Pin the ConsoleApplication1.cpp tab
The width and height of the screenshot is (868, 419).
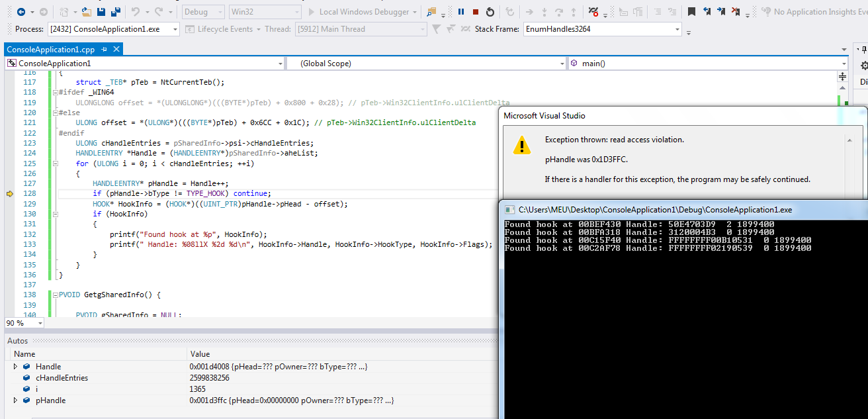(x=105, y=50)
